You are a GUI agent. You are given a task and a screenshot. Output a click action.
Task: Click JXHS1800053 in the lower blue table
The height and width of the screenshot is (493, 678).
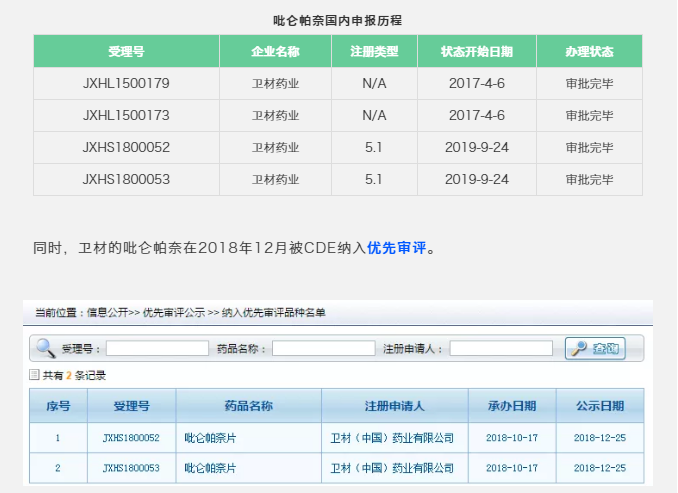pos(130,467)
